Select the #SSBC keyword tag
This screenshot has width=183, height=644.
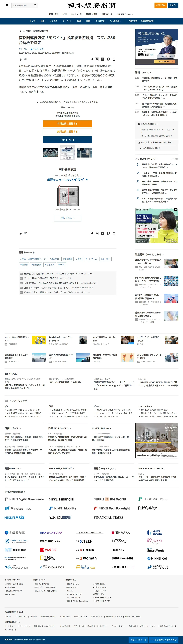point(62,264)
